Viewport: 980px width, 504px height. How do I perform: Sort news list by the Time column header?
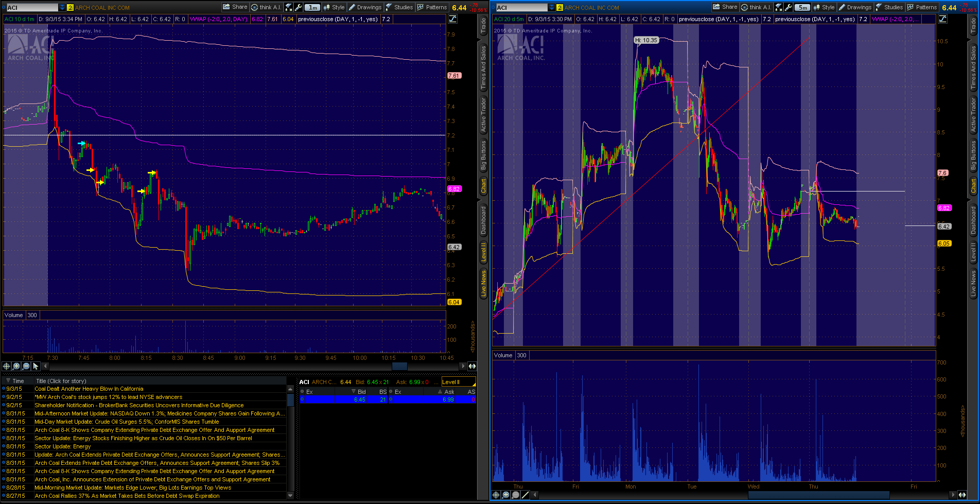(x=18, y=381)
